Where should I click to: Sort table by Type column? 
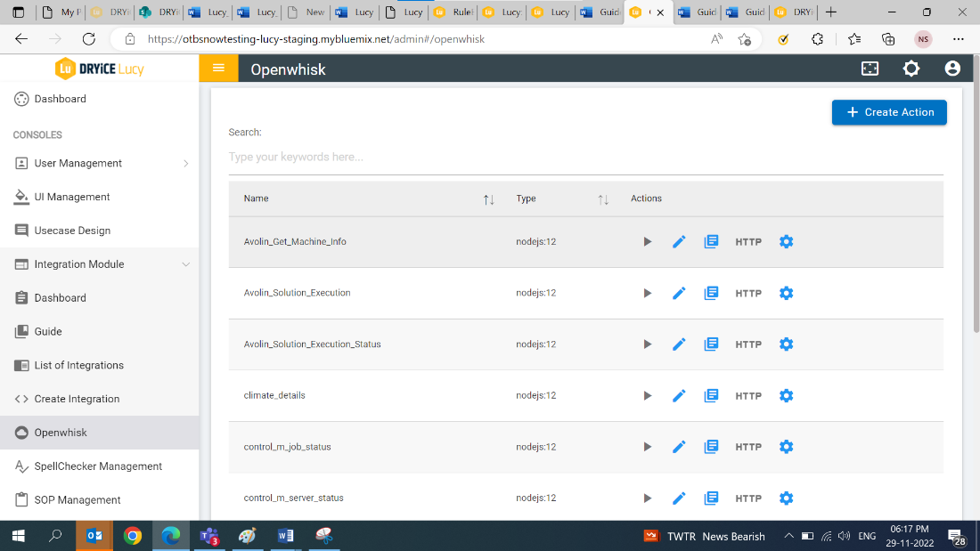click(x=603, y=199)
